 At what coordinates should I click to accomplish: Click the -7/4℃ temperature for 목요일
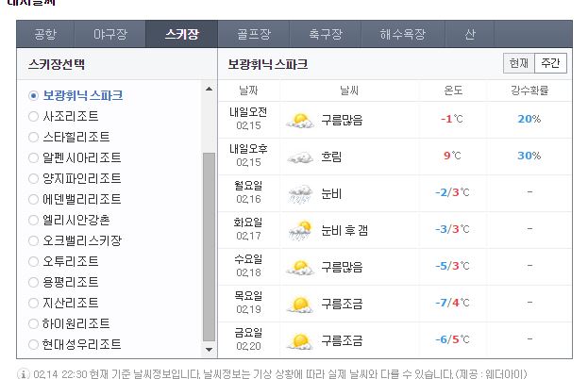pyautogui.click(x=452, y=303)
